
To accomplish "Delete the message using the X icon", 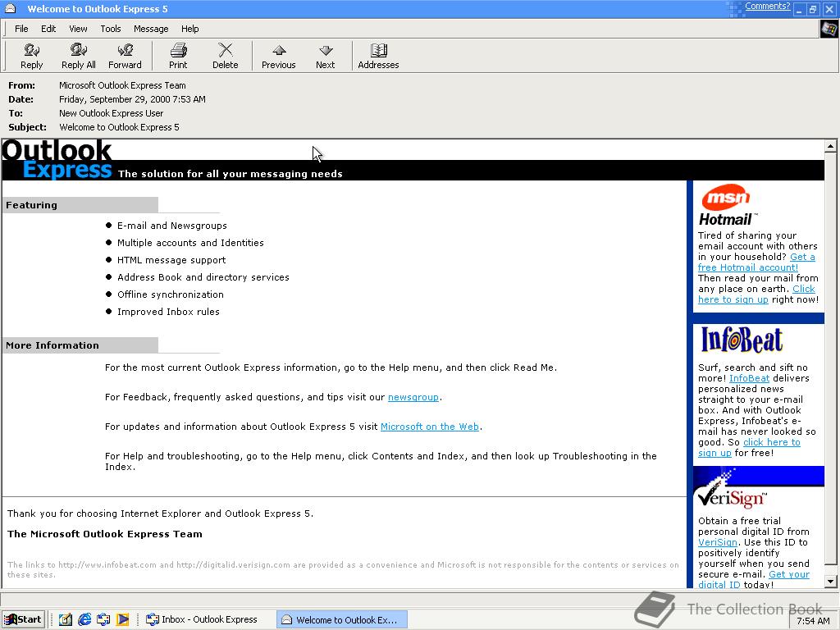I will [x=225, y=57].
